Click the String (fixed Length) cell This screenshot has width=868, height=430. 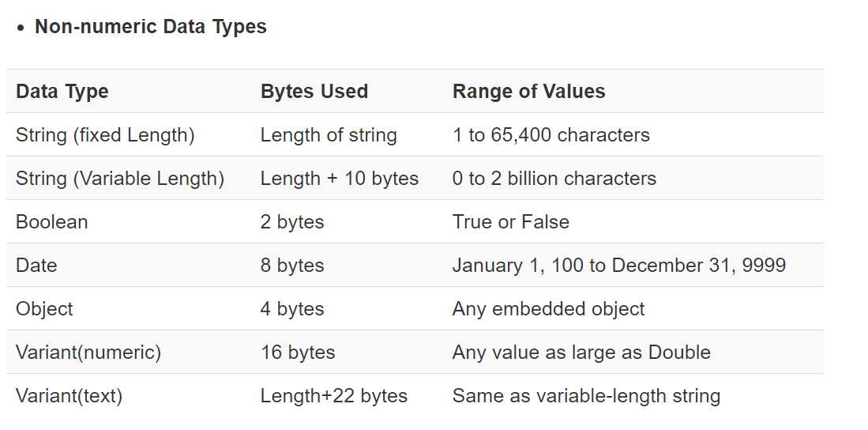(105, 135)
